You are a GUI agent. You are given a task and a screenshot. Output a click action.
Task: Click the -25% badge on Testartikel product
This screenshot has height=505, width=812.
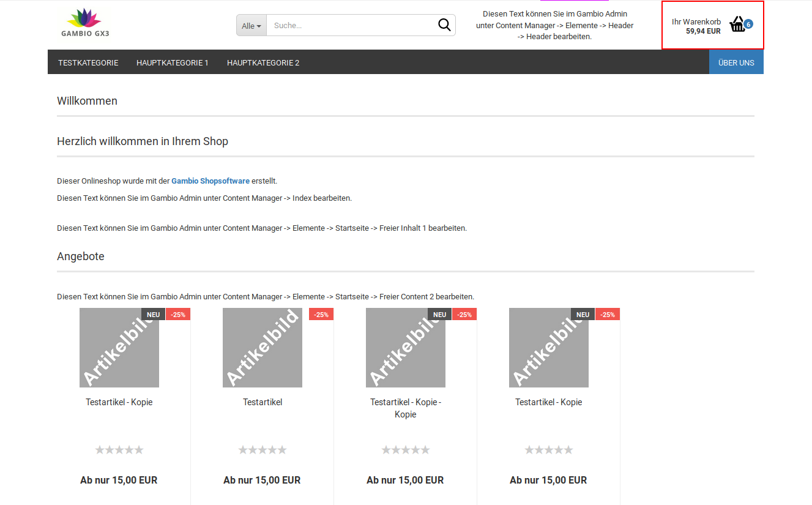click(x=321, y=315)
